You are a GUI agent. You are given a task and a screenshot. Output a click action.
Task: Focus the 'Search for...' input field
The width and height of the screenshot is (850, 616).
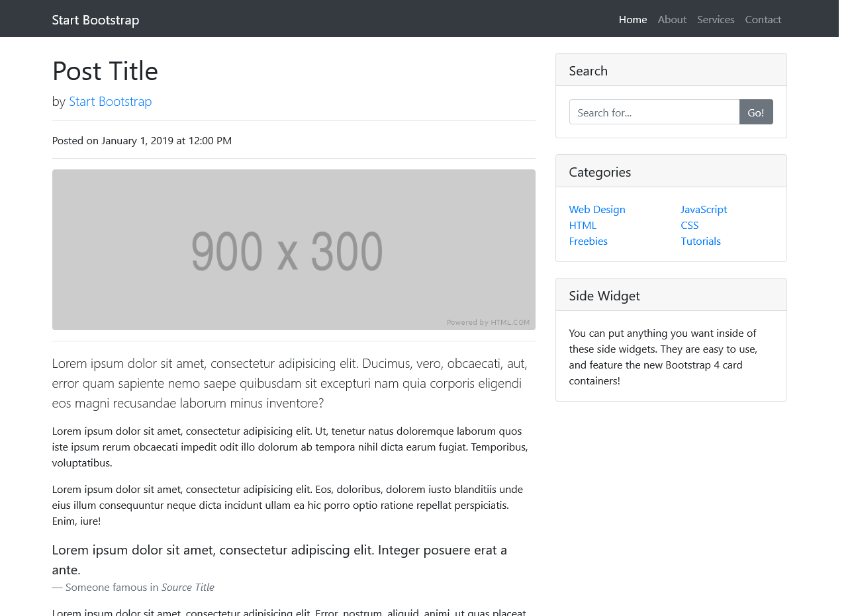pyautogui.click(x=653, y=112)
